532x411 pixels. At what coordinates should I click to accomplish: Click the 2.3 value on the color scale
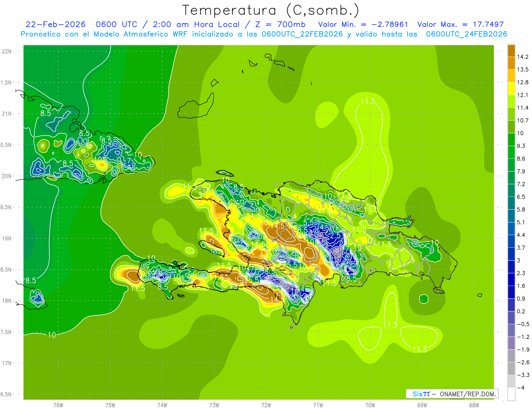(521, 273)
